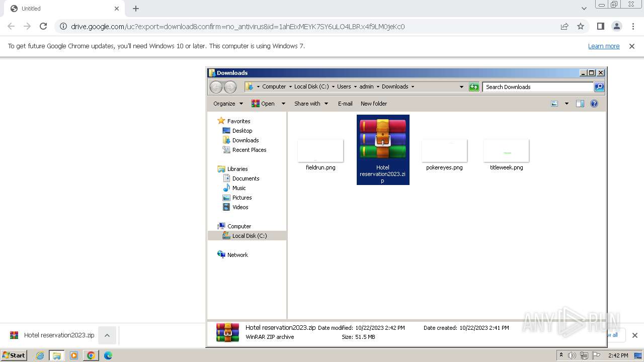The width and height of the screenshot is (644, 362).
Task: Click Open in explorer toolbar
Action: (263, 104)
